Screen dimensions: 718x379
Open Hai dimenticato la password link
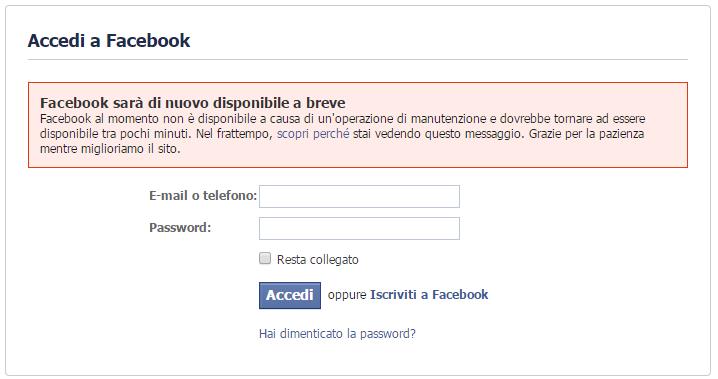point(337,334)
